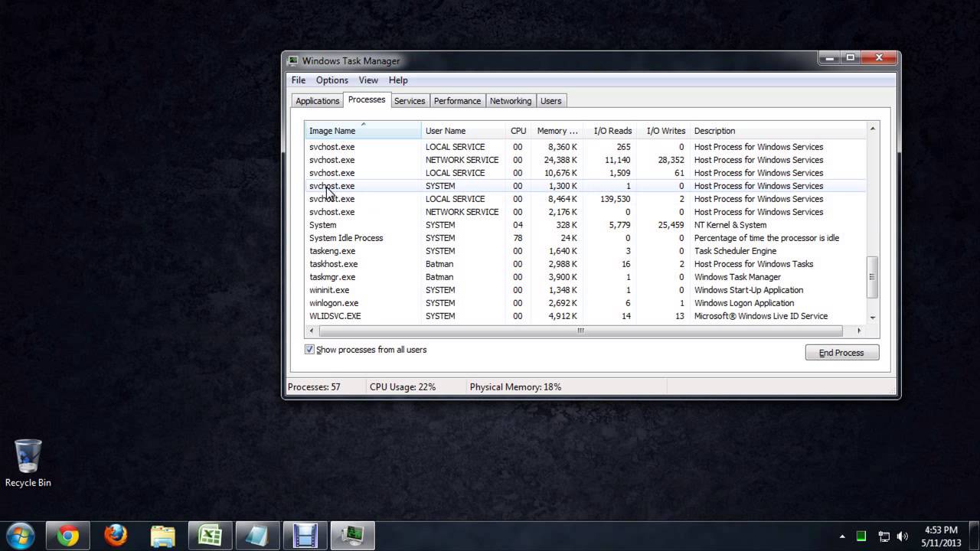Viewport: 980px width, 551px height.
Task: Click the vertical scrollbar thumb
Action: point(872,277)
